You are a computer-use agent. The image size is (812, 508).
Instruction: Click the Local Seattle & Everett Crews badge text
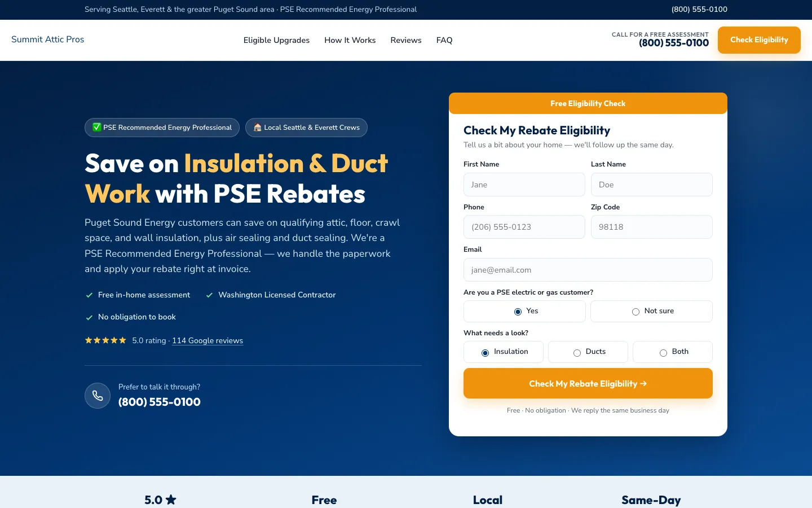312,128
